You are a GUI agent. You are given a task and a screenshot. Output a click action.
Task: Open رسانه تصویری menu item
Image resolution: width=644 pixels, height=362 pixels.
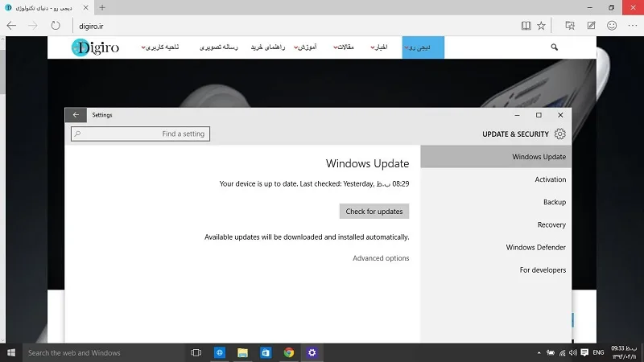[x=219, y=47]
